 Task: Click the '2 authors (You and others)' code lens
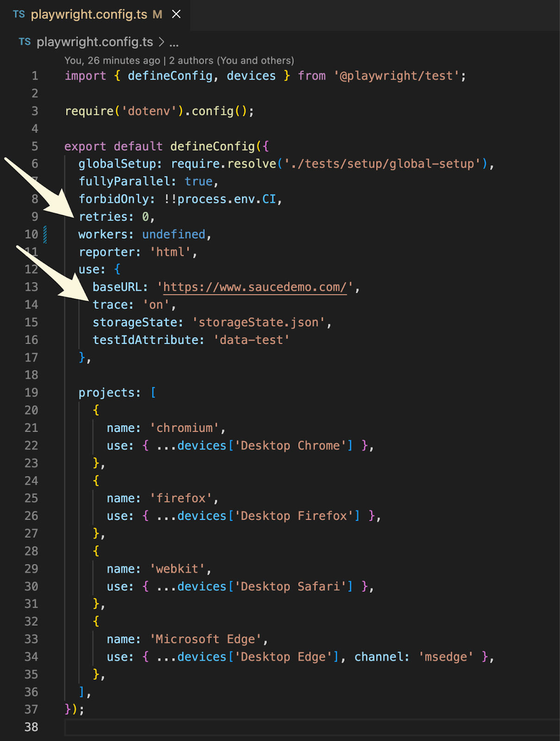tap(232, 60)
